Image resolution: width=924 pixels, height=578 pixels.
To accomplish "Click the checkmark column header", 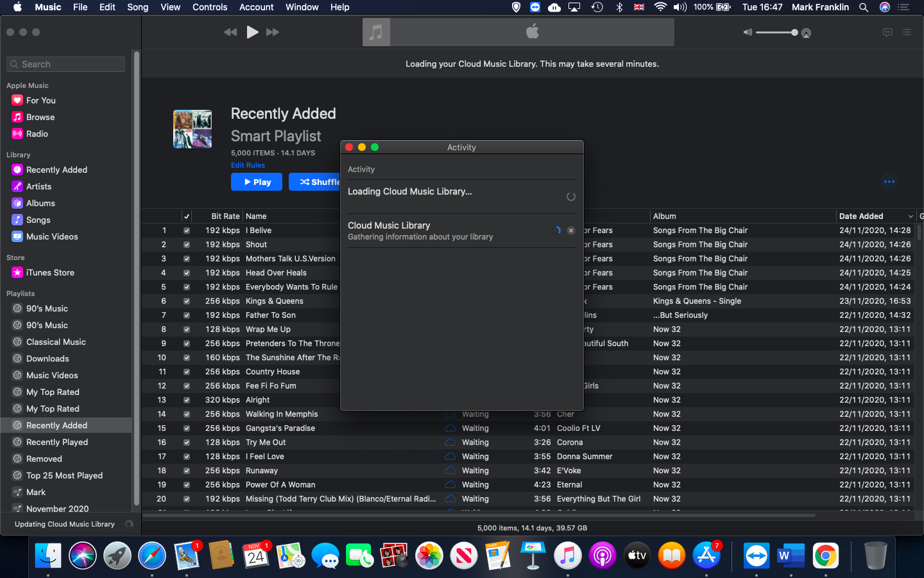I will tap(187, 216).
